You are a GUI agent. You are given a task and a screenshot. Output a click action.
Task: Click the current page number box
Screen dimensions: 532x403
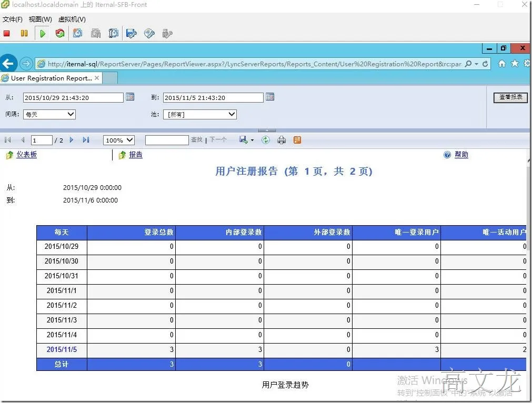(42, 140)
